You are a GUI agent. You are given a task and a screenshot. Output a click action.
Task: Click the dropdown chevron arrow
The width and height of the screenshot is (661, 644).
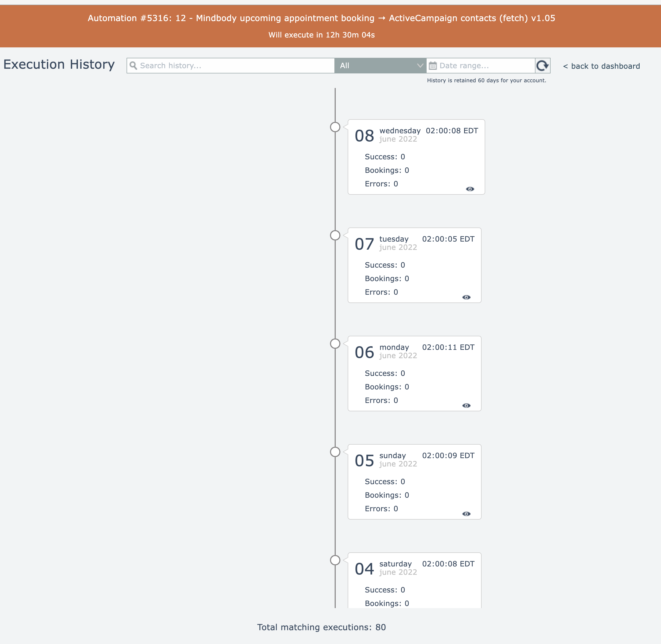420,66
